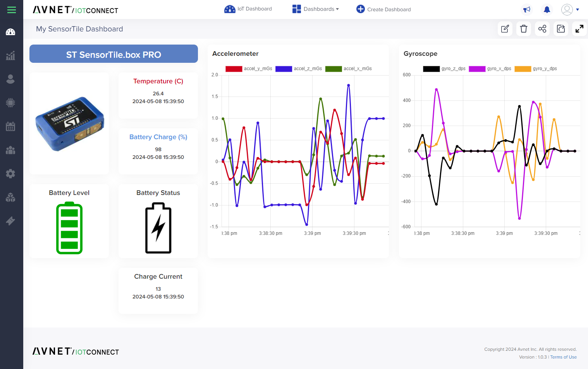Open the analytics chart sidebar icon
The width and height of the screenshot is (588, 369).
pos(10,55)
